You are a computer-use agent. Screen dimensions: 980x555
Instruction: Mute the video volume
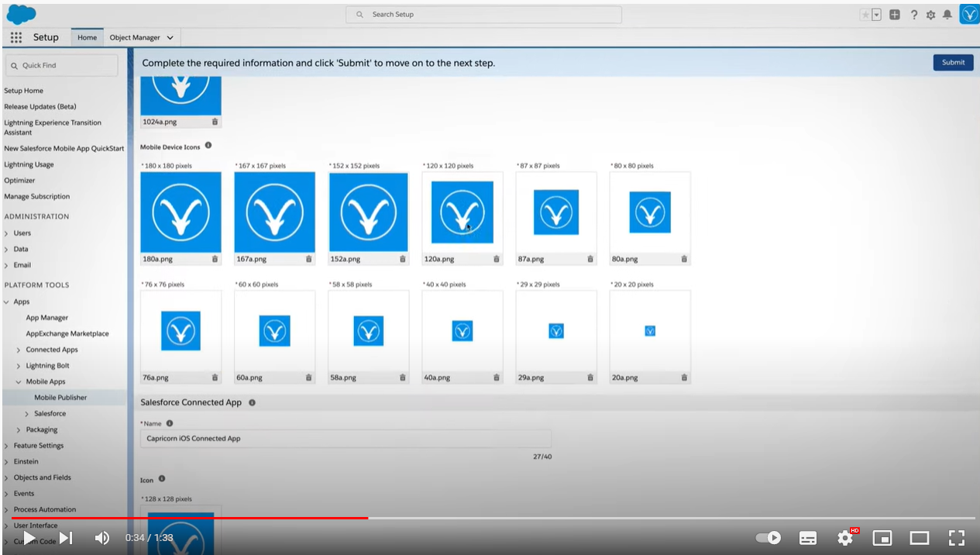[101, 538]
